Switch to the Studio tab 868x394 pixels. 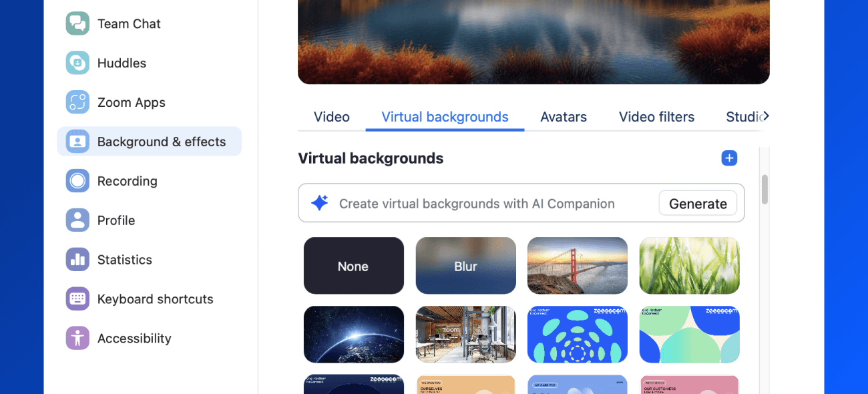click(x=743, y=117)
